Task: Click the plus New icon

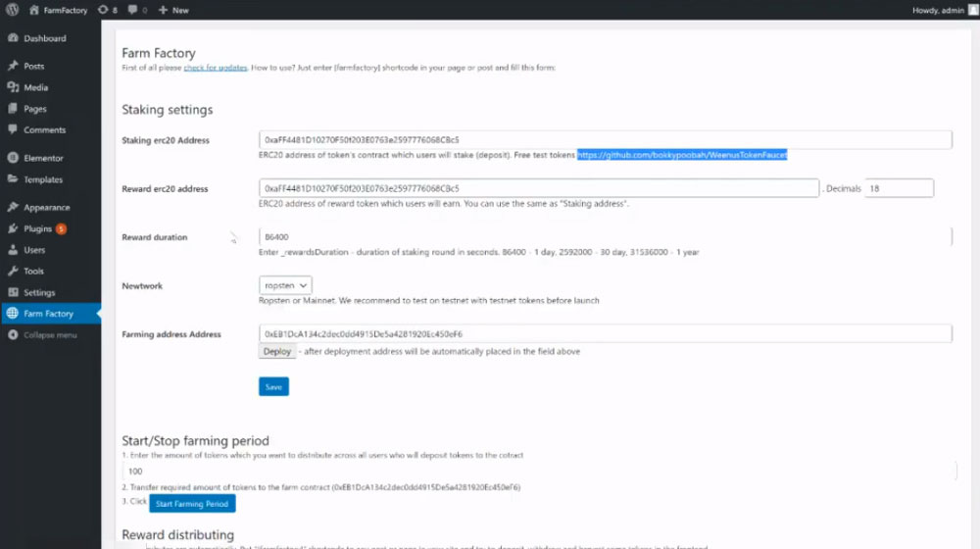Action: 163,10
